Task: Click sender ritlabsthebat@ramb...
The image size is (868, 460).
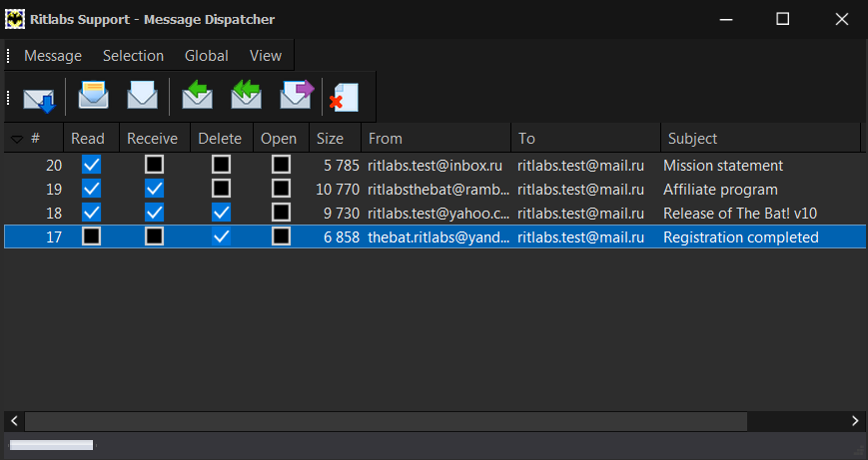Action: 438,189
